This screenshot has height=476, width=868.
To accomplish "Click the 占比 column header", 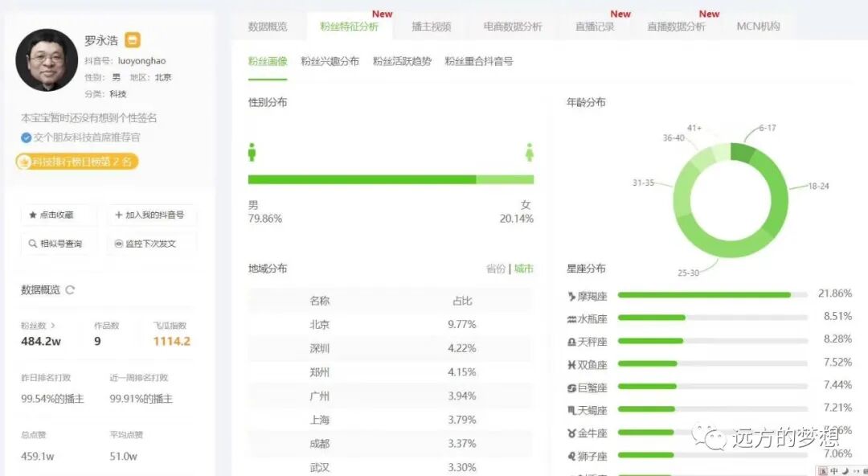I will (x=462, y=301).
